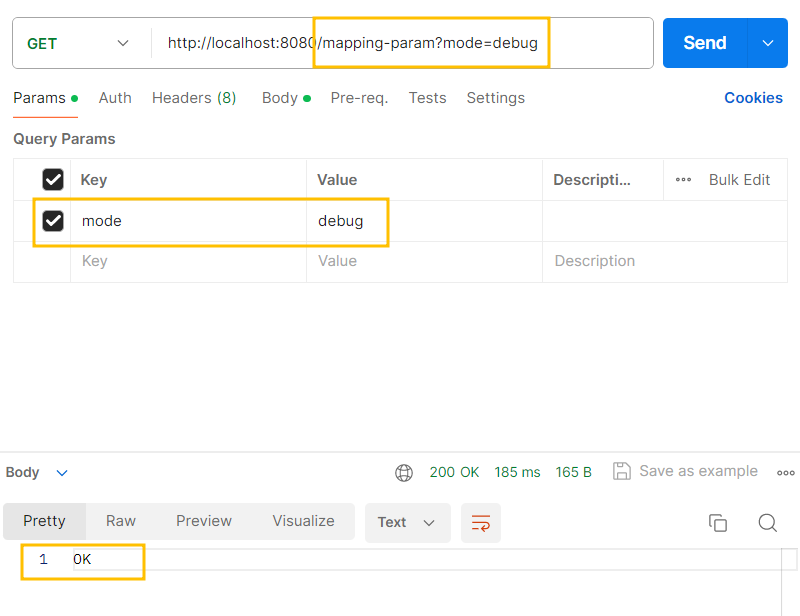The width and height of the screenshot is (800, 616).
Task: Click the empty Key placeholder field
Action: (x=188, y=261)
